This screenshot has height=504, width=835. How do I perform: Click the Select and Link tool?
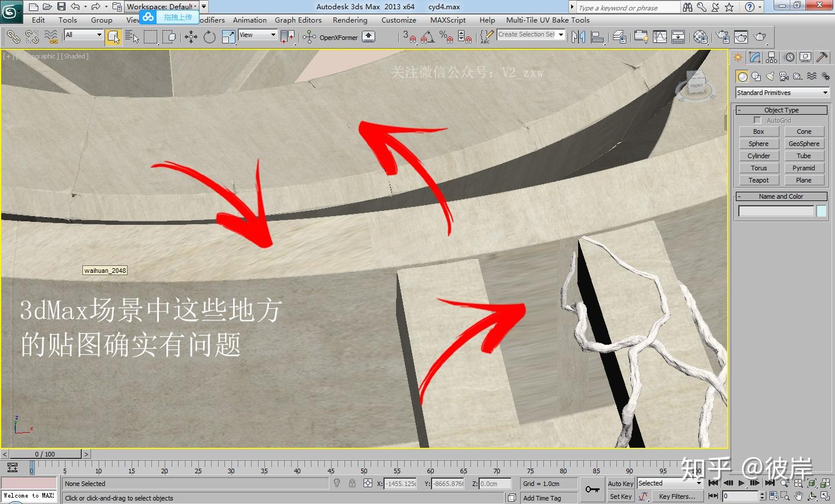13,37
